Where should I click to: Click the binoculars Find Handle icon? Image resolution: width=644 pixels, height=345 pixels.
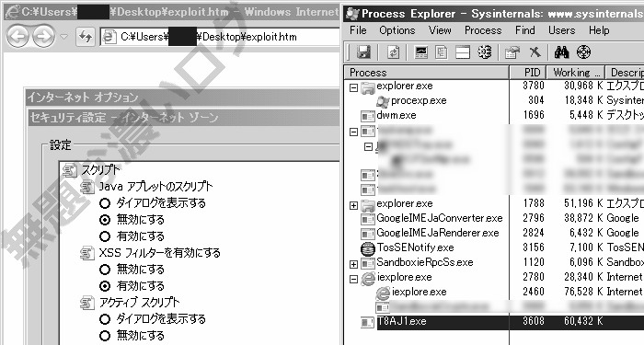pos(561,52)
